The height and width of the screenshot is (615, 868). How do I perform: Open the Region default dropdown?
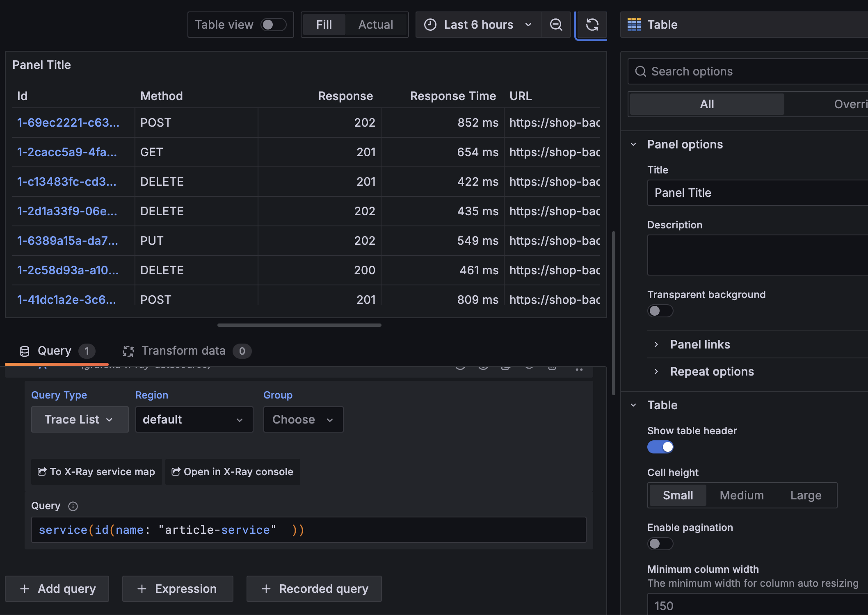(x=194, y=419)
